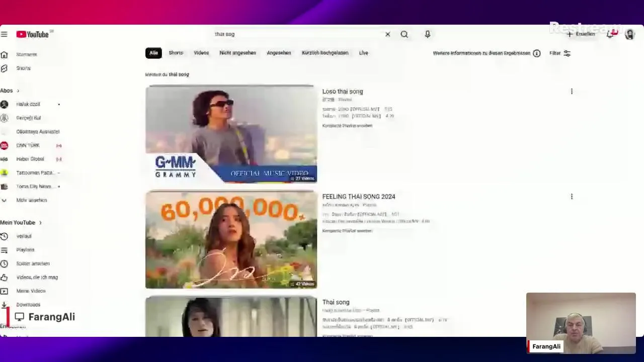Click the 'Thai song' playlist title
The width and height of the screenshot is (644, 362).
click(336, 302)
